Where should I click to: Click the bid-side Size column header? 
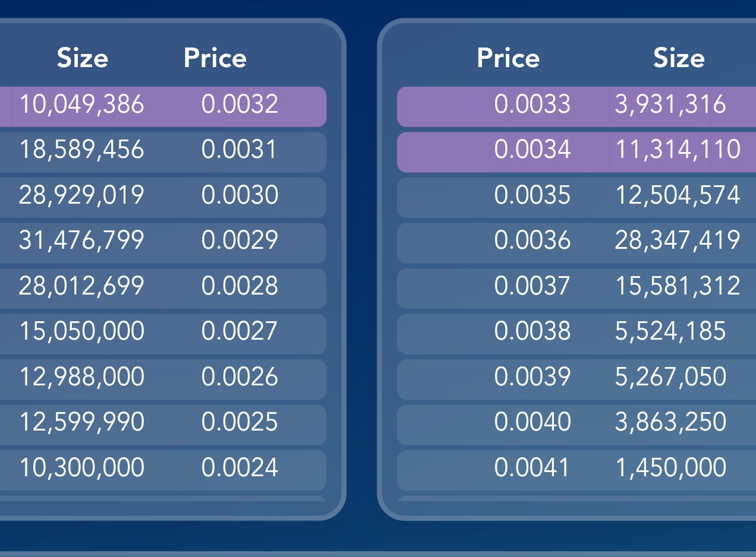tap(83, 58)
